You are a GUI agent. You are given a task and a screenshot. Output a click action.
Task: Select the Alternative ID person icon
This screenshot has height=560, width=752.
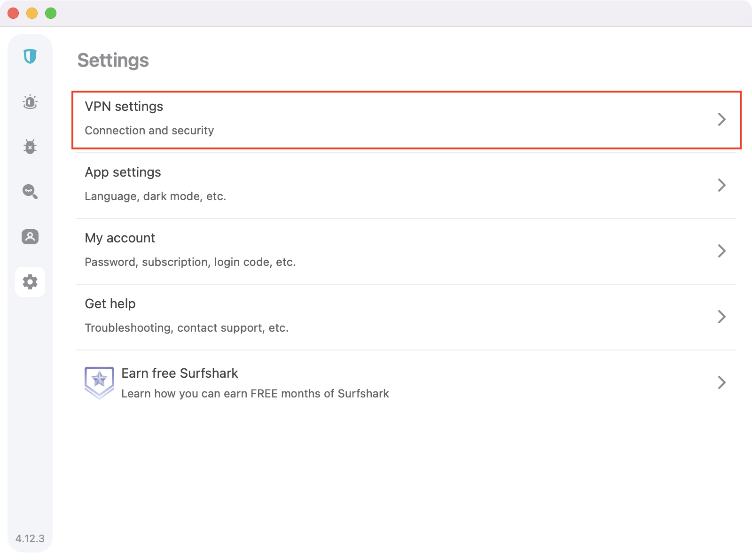[x=30, y=237]
